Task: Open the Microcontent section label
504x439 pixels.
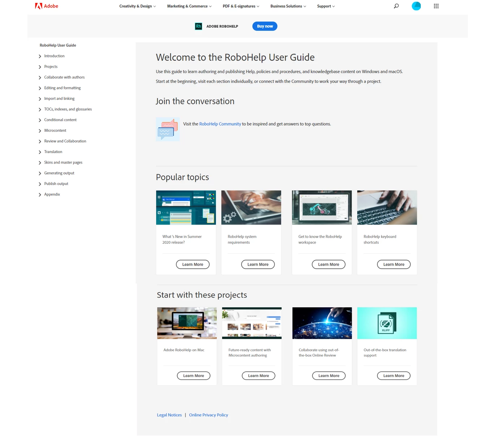Action: (55, 130)
